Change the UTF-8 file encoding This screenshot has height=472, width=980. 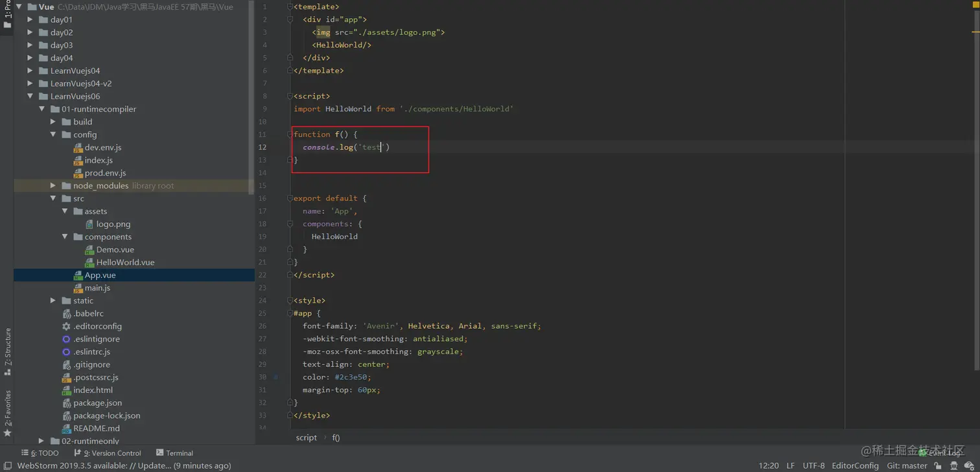click(x=813, y=466)
